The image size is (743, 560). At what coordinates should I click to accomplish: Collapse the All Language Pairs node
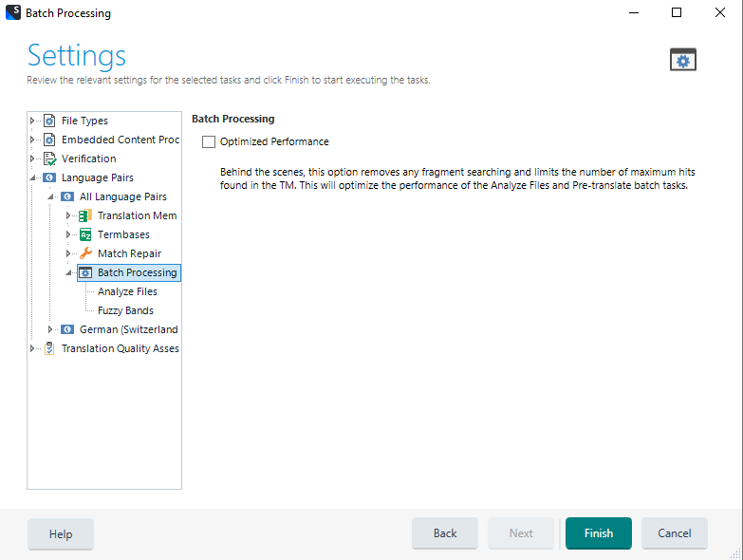pyautogui.click(x=50, y=197)
